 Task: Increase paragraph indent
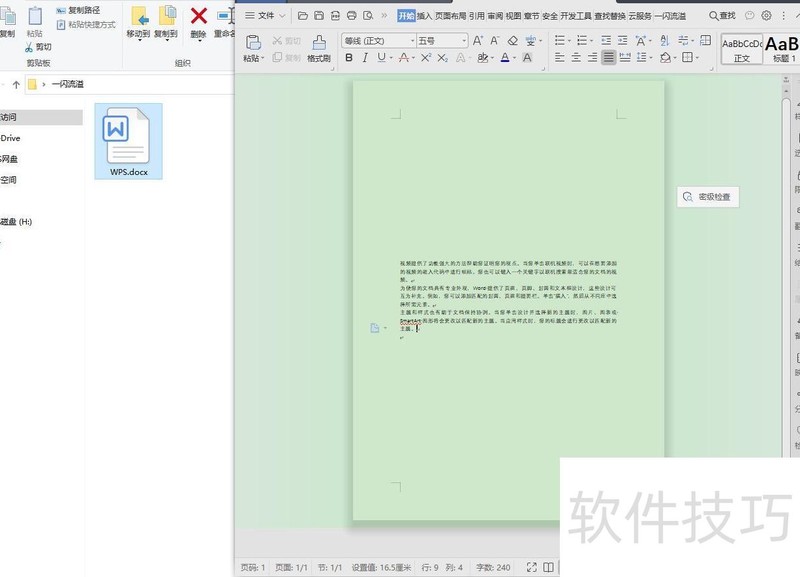(x=622, y=40)
